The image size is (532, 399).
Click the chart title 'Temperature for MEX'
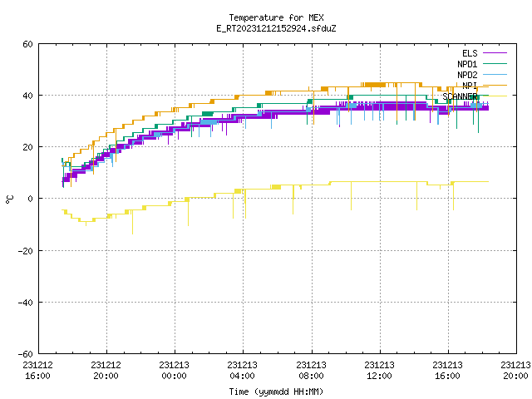(276, 17)
